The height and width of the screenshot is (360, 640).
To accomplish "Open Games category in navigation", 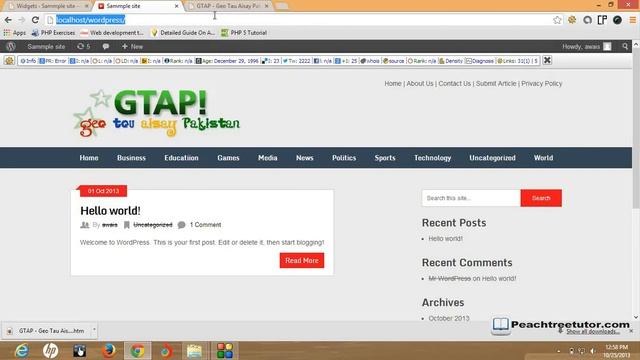I will (228, 158).
